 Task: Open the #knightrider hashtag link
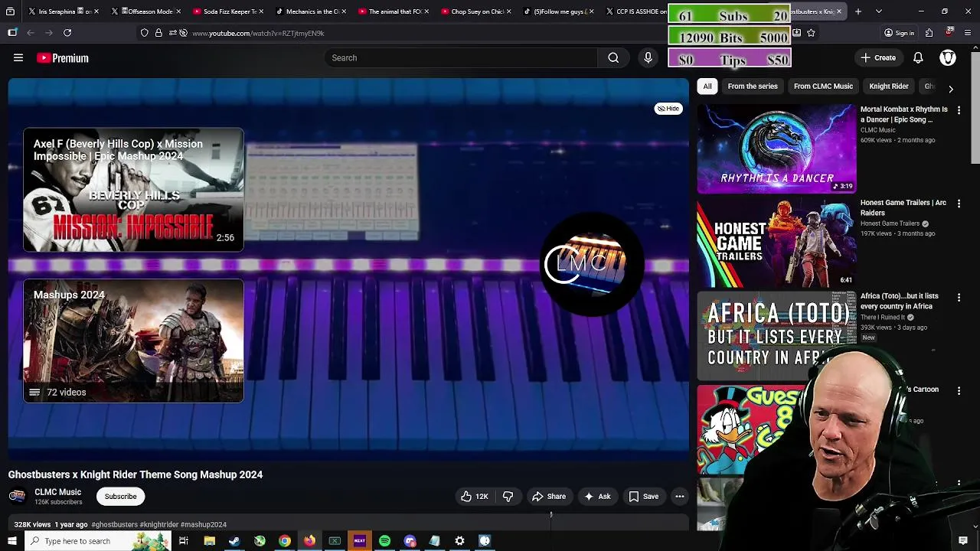pyautogui.click(x=159, y=525)
